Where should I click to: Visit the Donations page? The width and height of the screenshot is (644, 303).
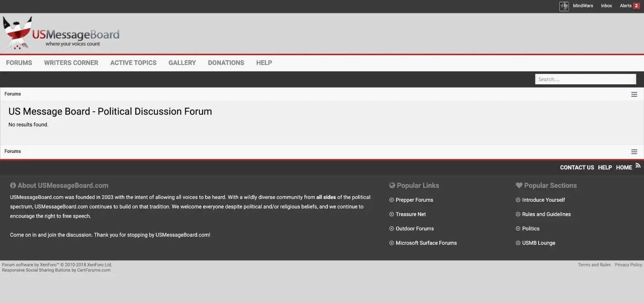226,63
